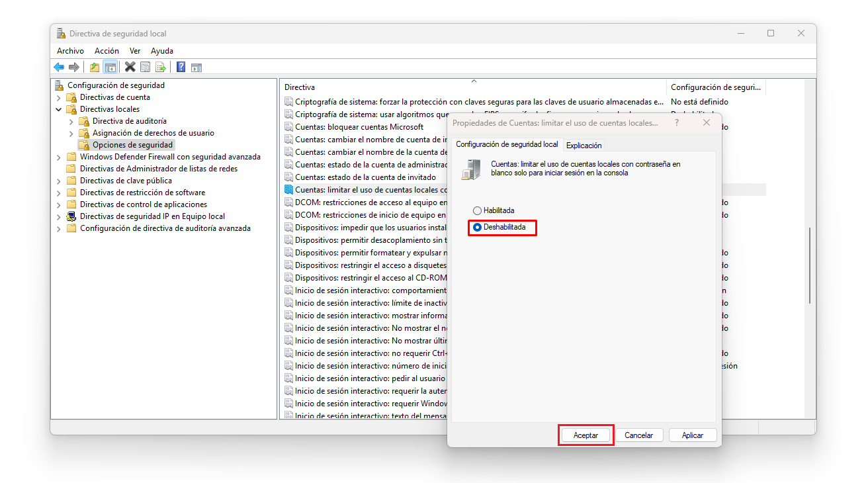Close the Propiedades de Cuentas dialog

click(x=707, y=122)
